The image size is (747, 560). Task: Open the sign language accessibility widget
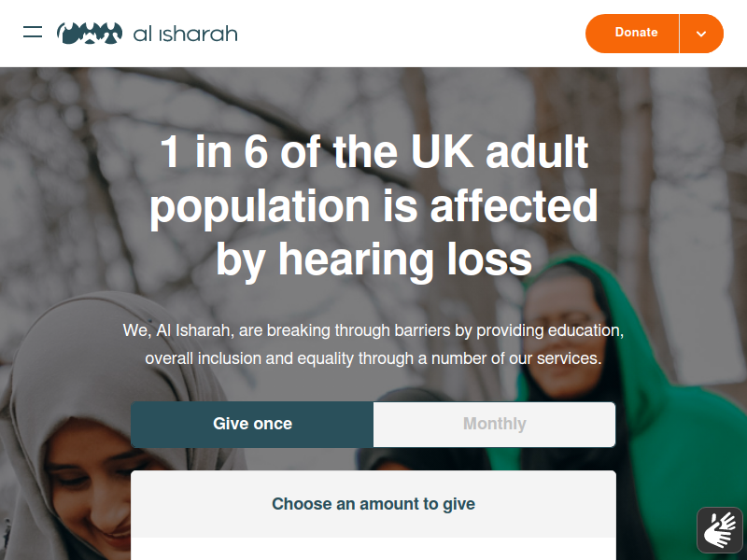[720, 530]
